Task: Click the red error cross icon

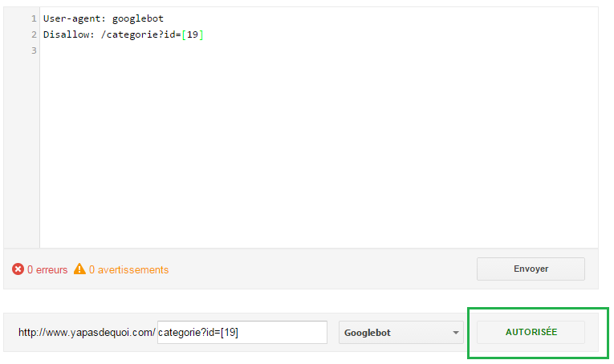Action: 18,269
